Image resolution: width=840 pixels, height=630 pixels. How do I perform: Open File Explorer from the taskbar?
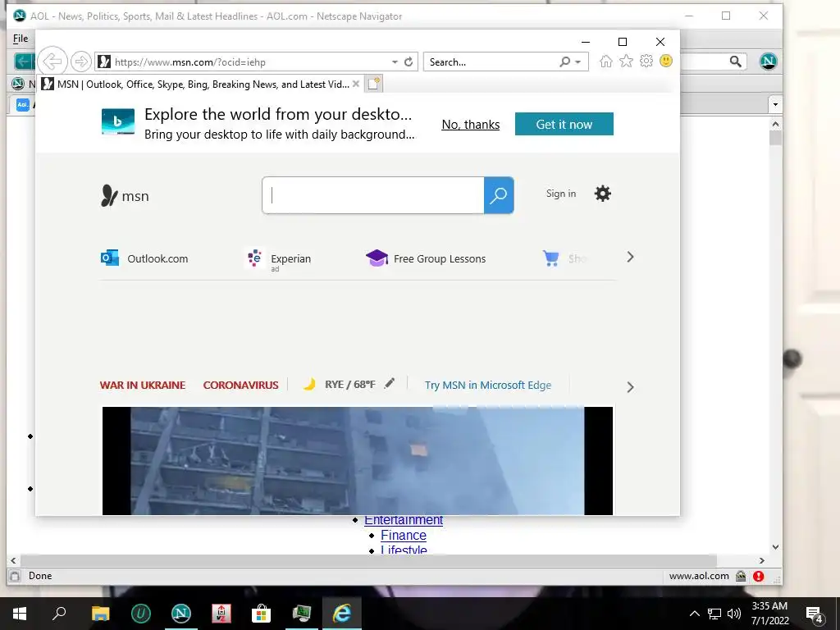coord(100,614)
